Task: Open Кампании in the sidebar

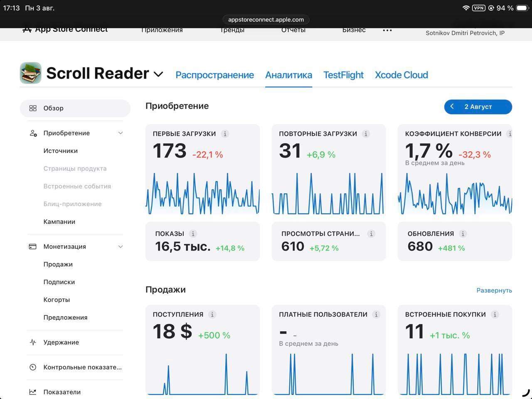Action: (59, 222)
